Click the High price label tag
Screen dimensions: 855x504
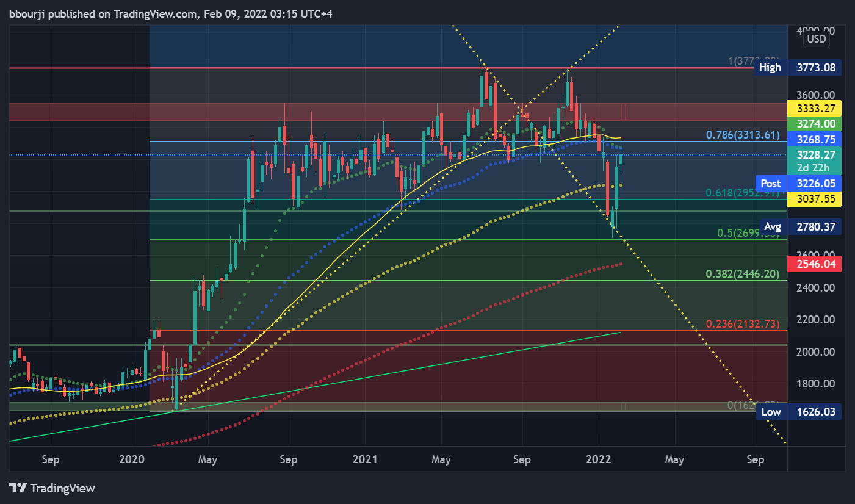point(770,67)
